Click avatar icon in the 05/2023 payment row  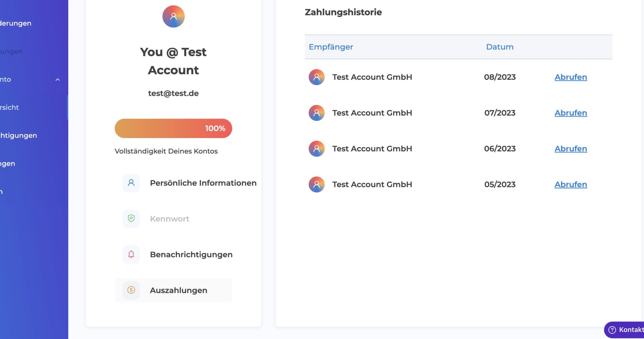[316, 185]
